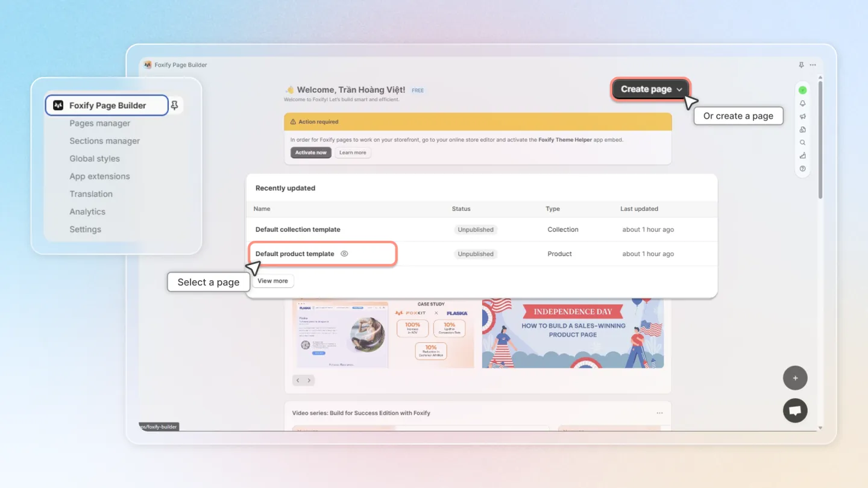Open Settings in sidebar menu
Screen dimensions: 868x488
(85, 230)
